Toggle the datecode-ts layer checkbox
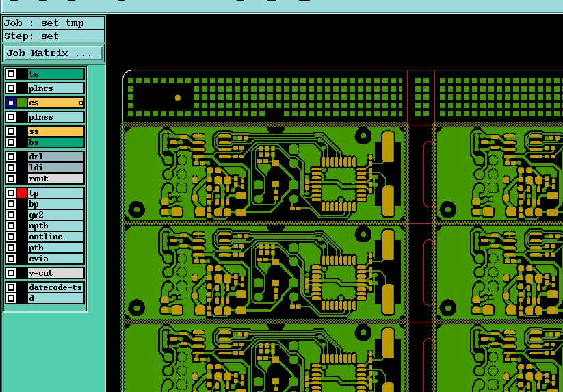This screenshot has width=563, height=392. 11,287
